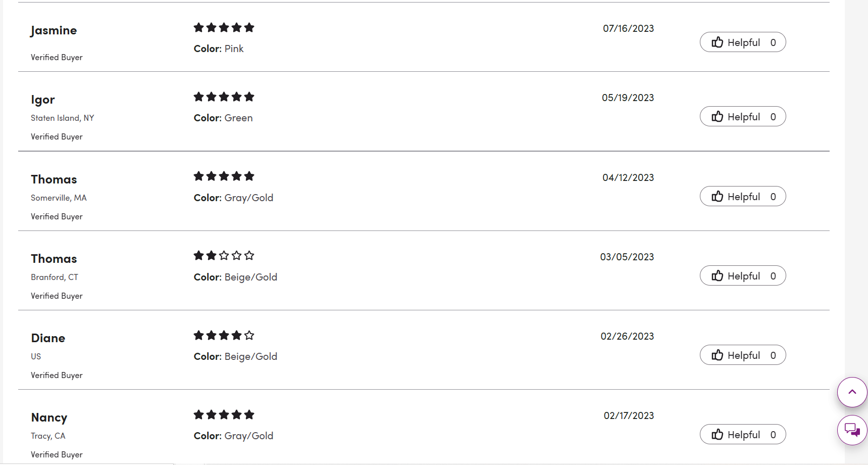Click the Color: Pink label
868x465 pixels.
(x=219, y=49)
